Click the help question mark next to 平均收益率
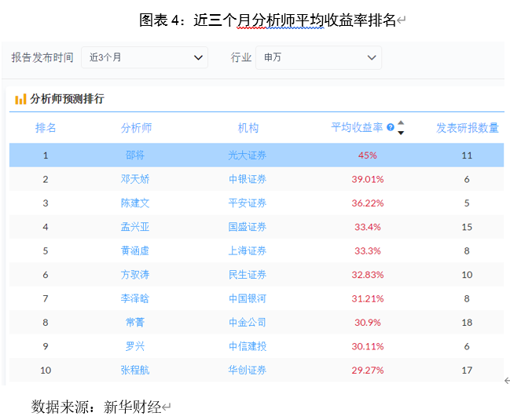 pyautogui.click(x=391, y=127)
